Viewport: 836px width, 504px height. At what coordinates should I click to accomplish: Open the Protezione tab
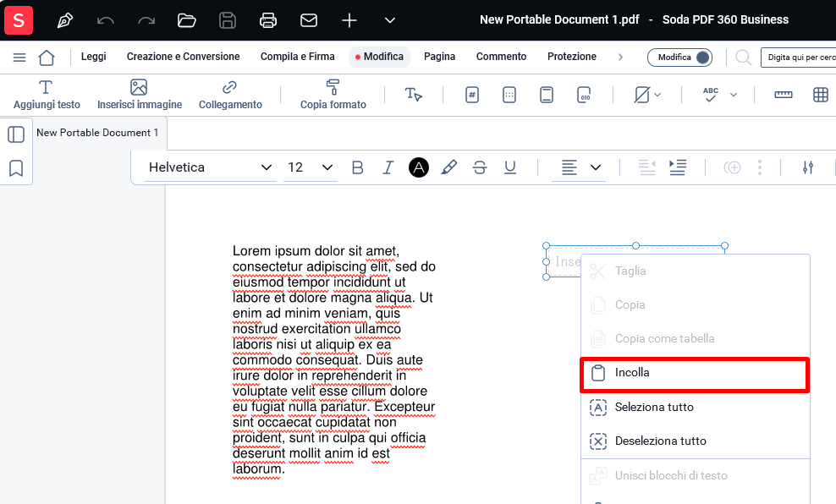click(571, 57)
